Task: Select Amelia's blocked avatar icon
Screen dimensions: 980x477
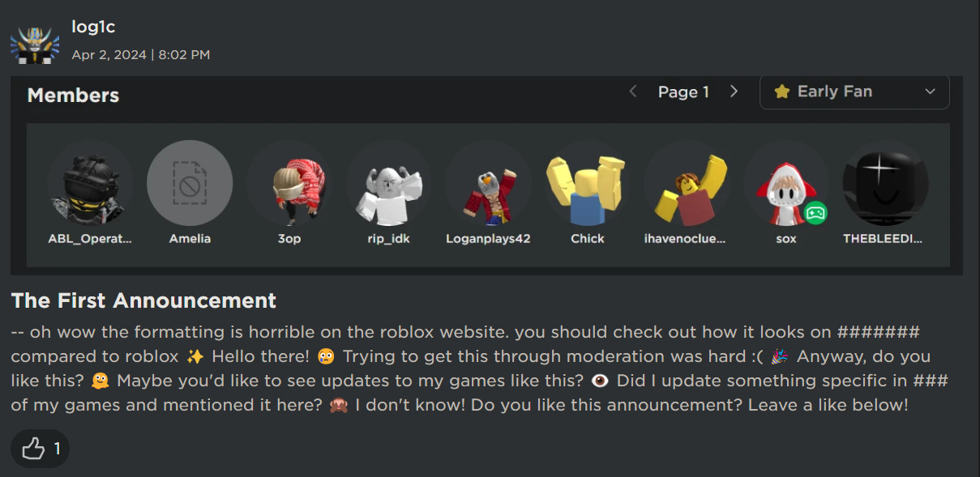Action: tap(190, 182)
